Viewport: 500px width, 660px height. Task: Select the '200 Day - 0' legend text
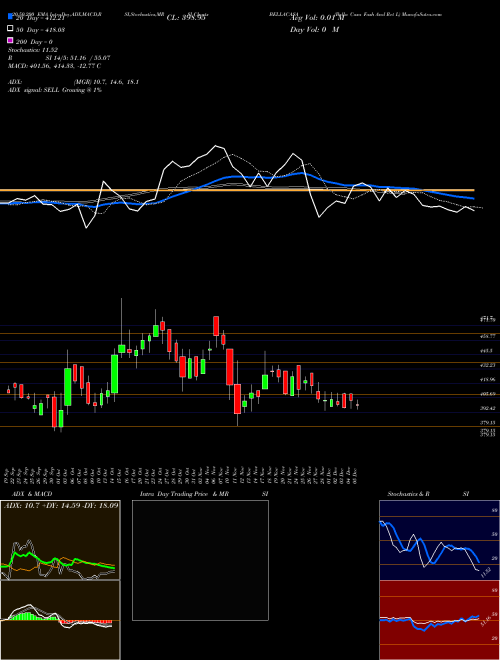tap(34, 42)
